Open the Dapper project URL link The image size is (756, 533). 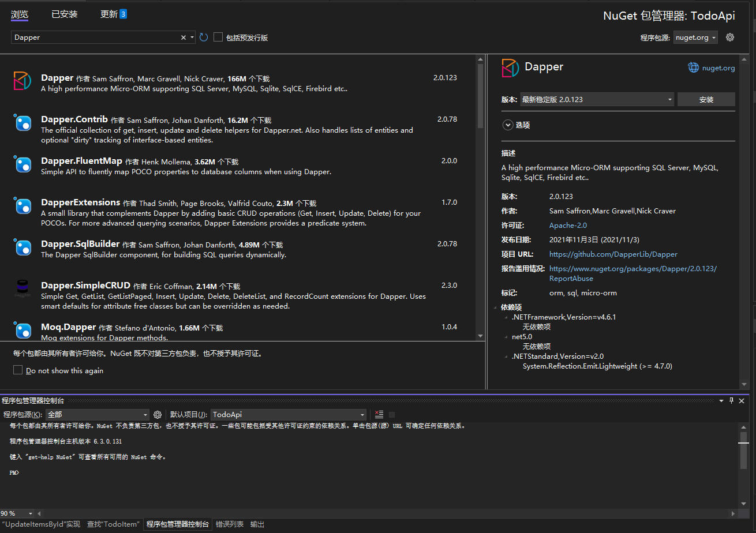tap(613, 254)
